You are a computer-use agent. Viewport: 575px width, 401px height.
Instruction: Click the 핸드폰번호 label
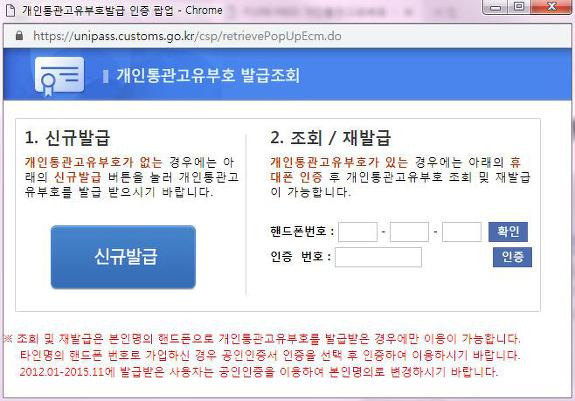pyautogui.click(x=302, y=232)
